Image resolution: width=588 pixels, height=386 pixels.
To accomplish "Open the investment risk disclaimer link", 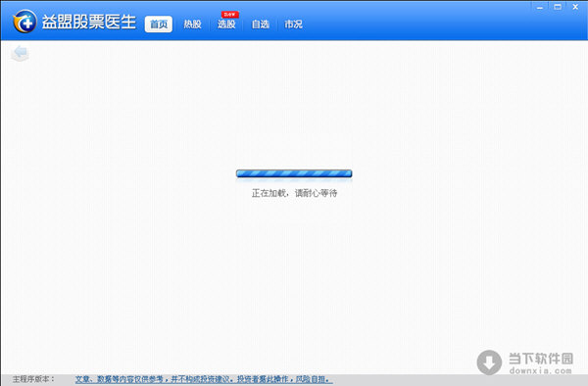I will pyautogui.click(x=204, y=379).
